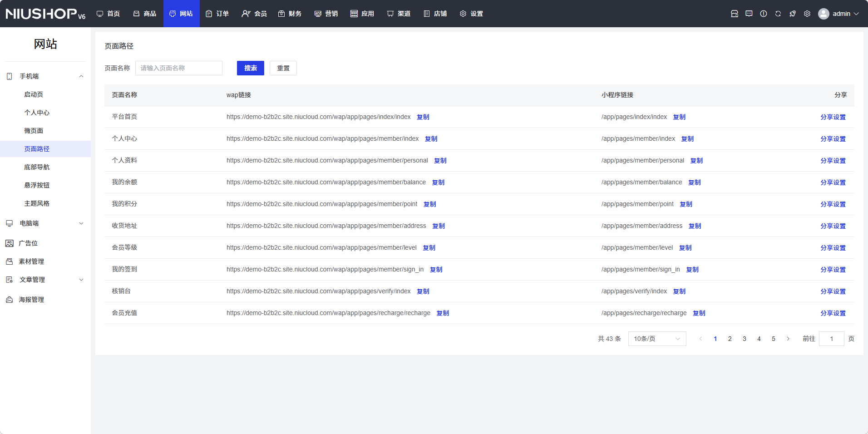Viewport: 868px width, 434px height.
Task: Expand the 文章管理 sidebar section
Action: [x=81, y=280]
